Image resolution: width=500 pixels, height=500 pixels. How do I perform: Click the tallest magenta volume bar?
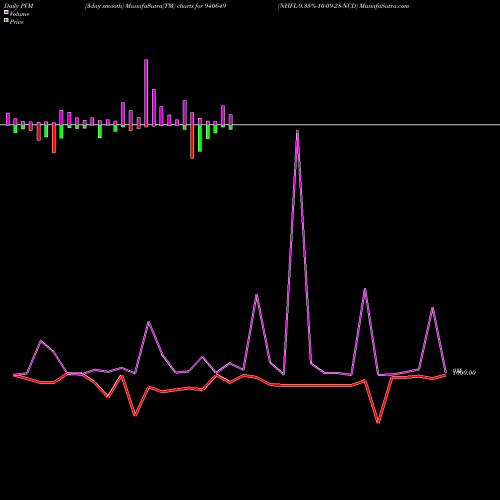click(146, 93)
